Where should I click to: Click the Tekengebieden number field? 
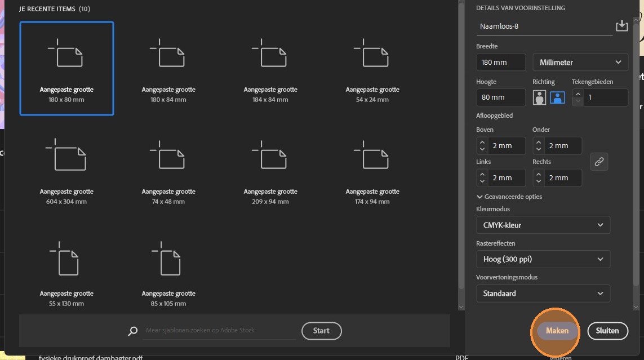coord(606,97)
